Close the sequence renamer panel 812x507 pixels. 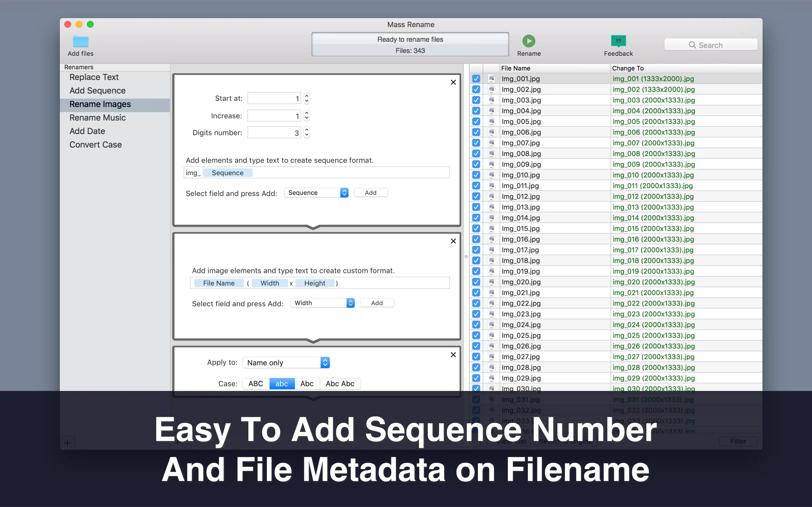[453, 83]
